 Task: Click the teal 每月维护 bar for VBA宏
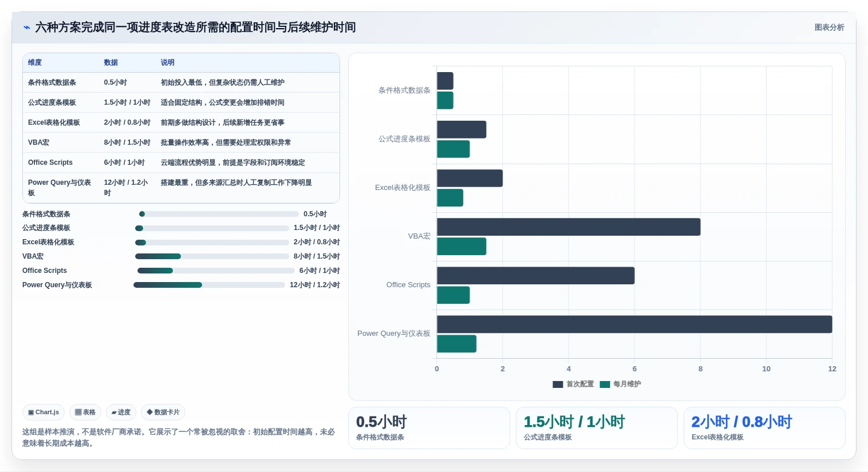[x=461, y=247]
